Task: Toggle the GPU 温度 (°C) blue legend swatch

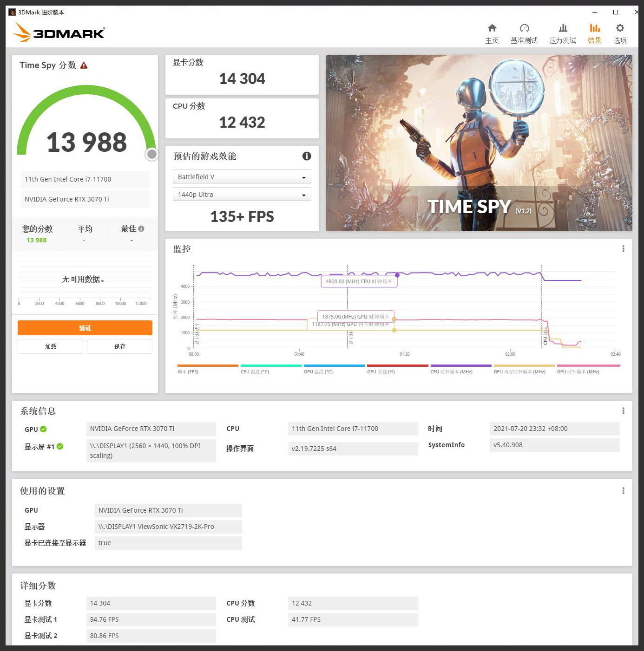Action: [334, 366]
